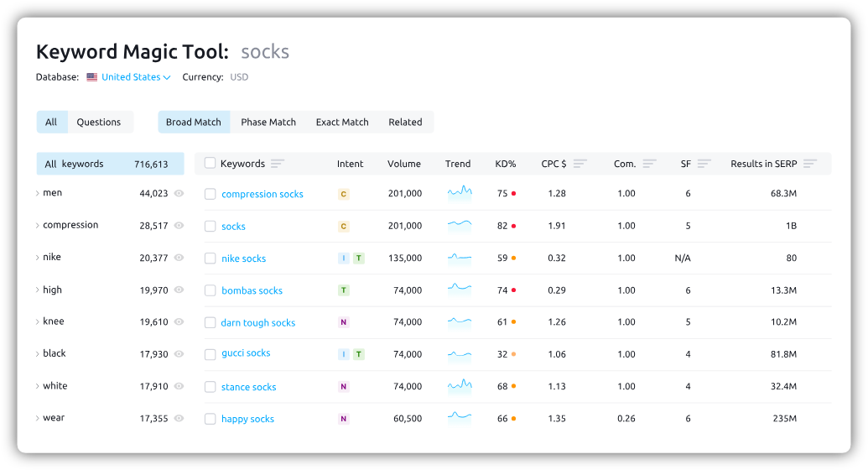868x470 pixels.
Task: Click the happy socks keyword link
Action: coord(247,420)
